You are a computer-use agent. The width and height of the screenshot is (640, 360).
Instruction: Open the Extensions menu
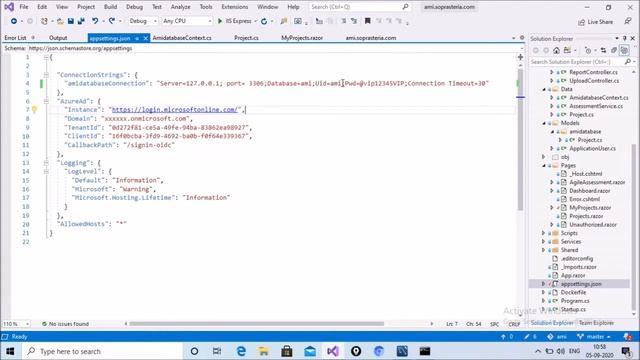235,7
